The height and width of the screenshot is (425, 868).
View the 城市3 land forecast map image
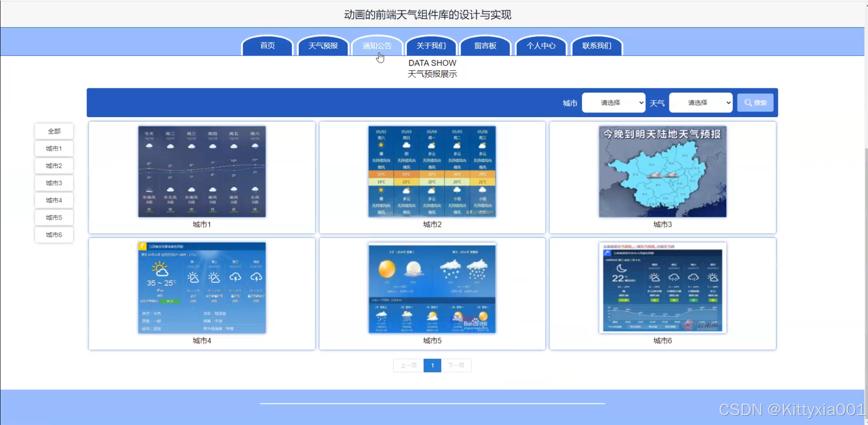[662, 171]
